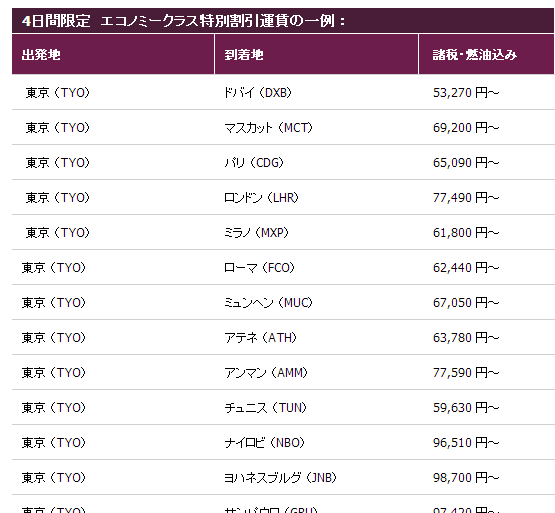Click the 98,700 円 Johannesburg fare

point(466,478)
